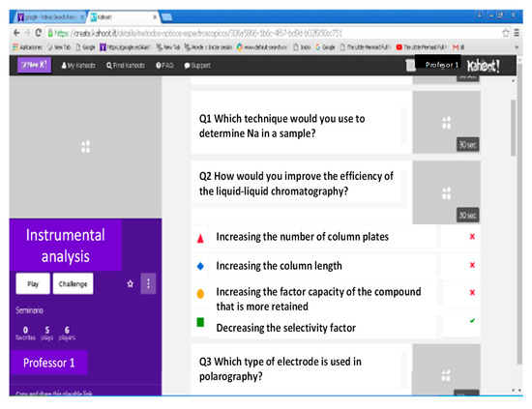Close the Kahoot! browser tab

click(x=155, y=17)
